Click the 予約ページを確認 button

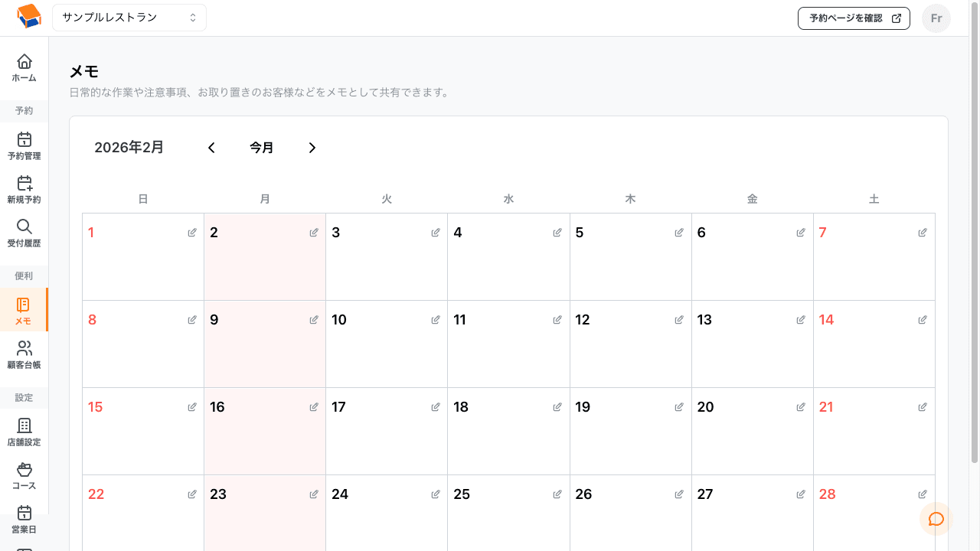click(x=854, y=18)
